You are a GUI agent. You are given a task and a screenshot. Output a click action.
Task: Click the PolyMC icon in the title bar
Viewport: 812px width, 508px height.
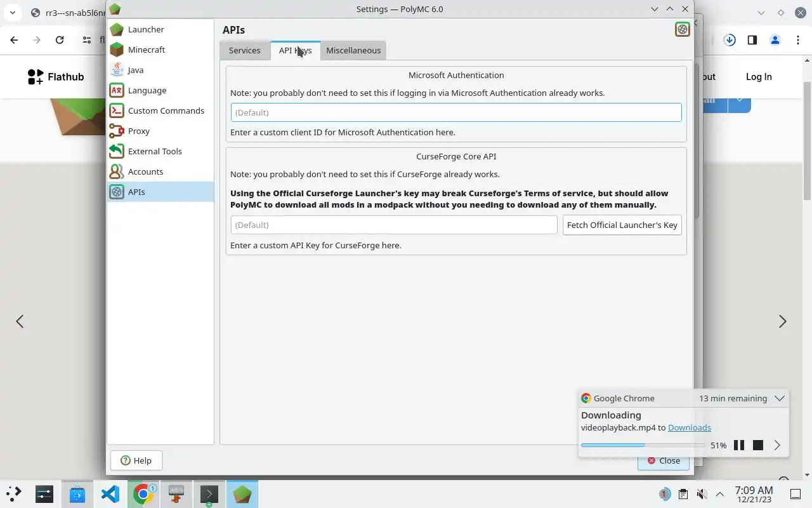pyautogui.click(x=114, y=9)
